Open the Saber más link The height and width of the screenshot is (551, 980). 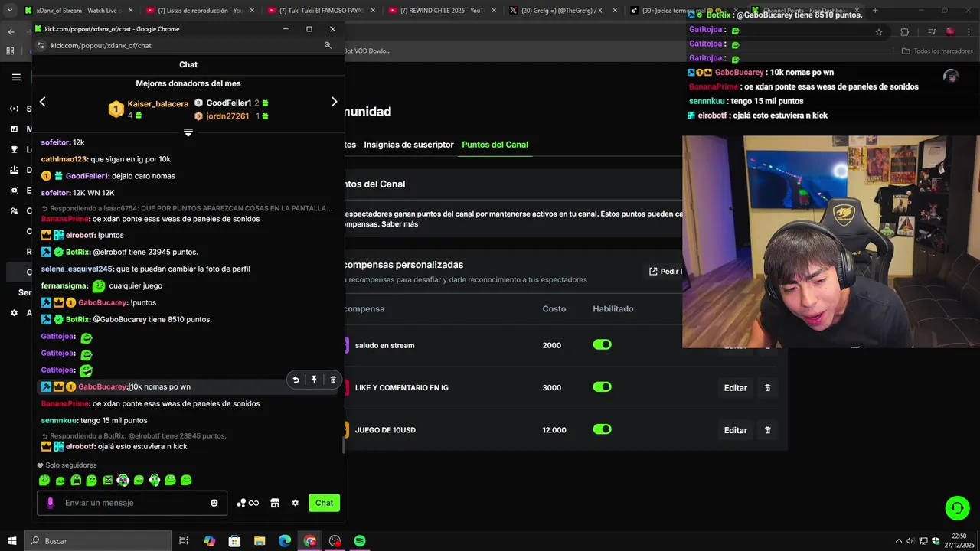(x=400, y=224)
